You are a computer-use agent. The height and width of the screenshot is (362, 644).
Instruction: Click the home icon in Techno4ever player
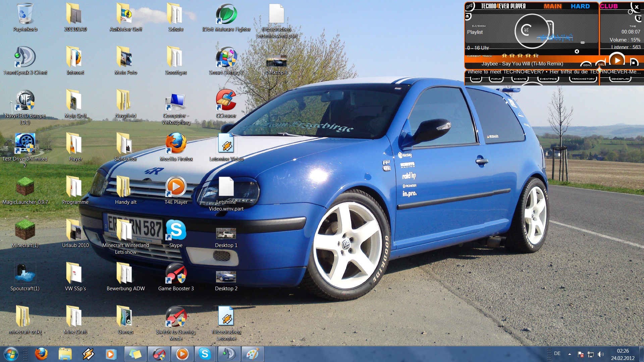[x=468, y=16]
